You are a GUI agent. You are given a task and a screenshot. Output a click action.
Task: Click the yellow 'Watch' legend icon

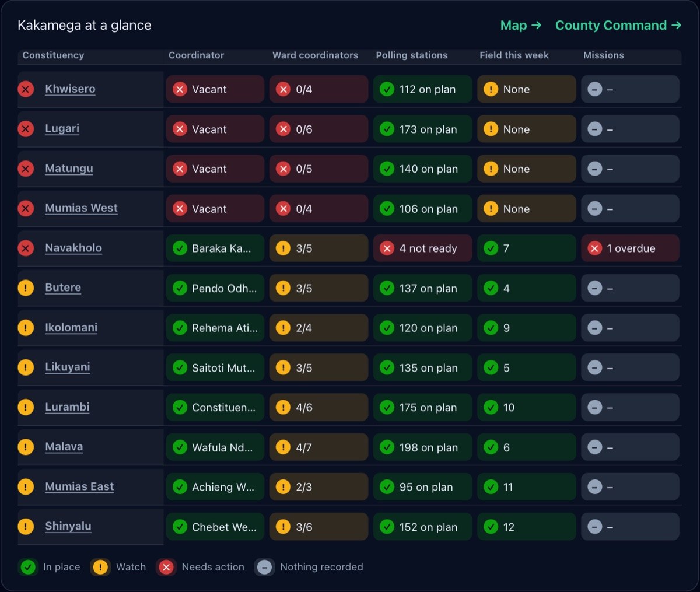coord(100,567)
